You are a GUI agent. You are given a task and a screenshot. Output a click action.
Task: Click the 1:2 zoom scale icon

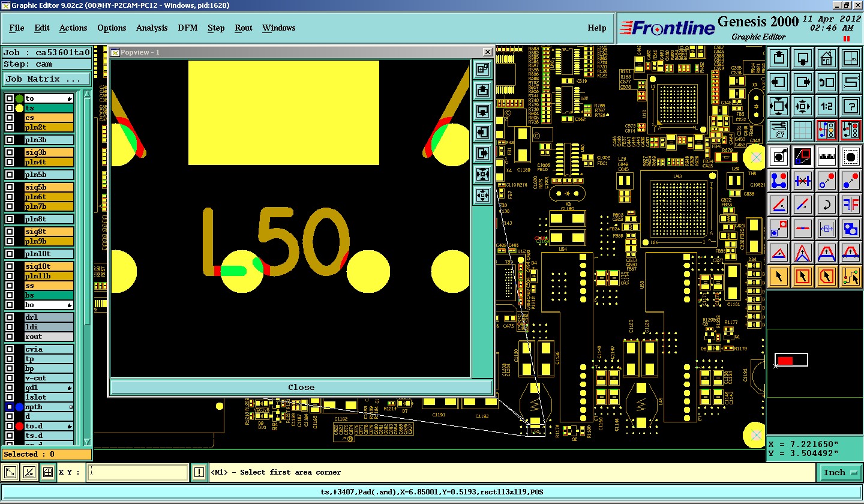[x=827, y=106]
